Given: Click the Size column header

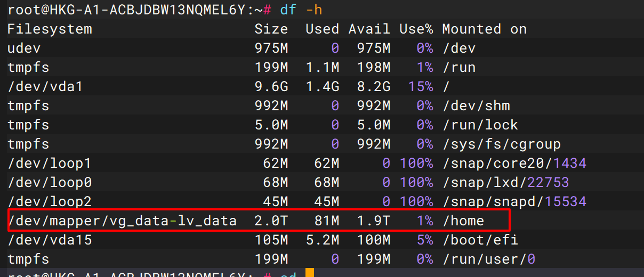Looking at the screenshot, I should [x=271, y=29].
